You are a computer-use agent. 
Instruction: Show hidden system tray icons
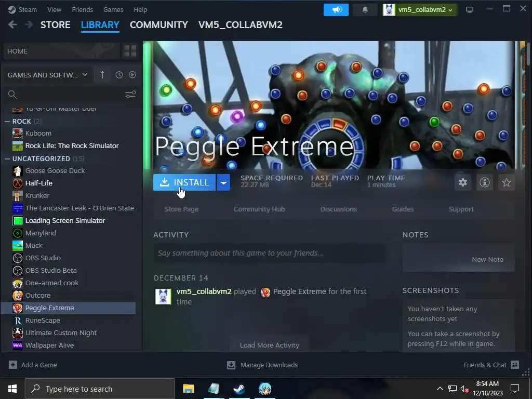point(440,389)
